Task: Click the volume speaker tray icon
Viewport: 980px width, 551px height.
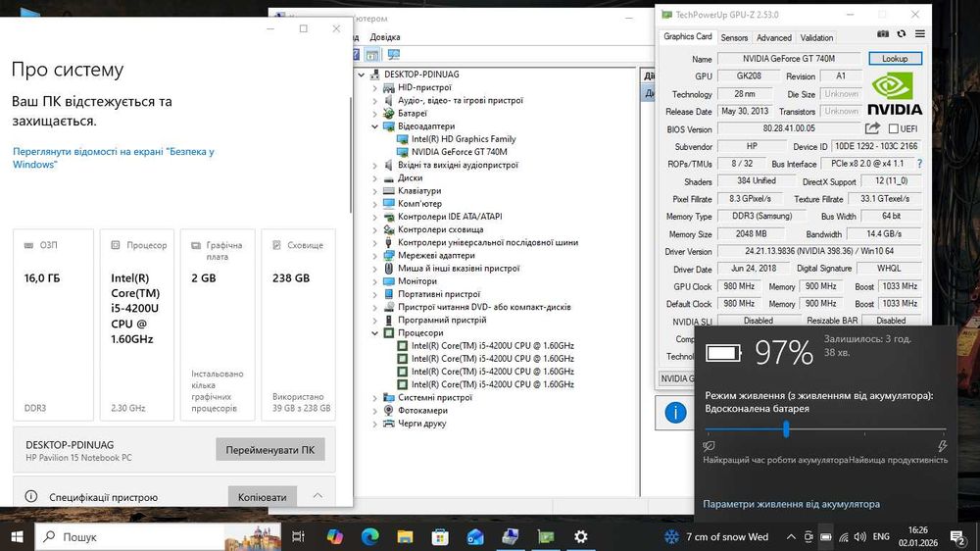Action: click(x=860, y=536)
